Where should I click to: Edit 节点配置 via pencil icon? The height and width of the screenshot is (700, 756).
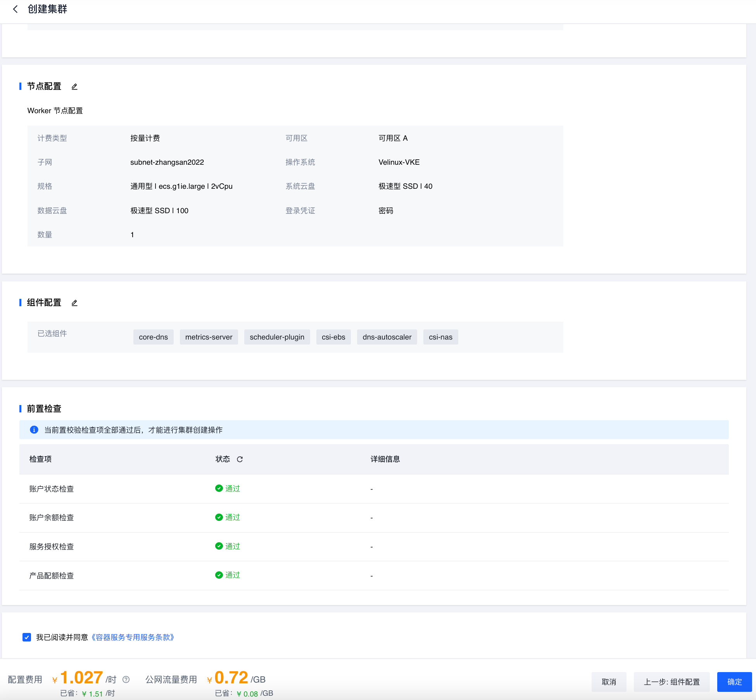[74, 86]
